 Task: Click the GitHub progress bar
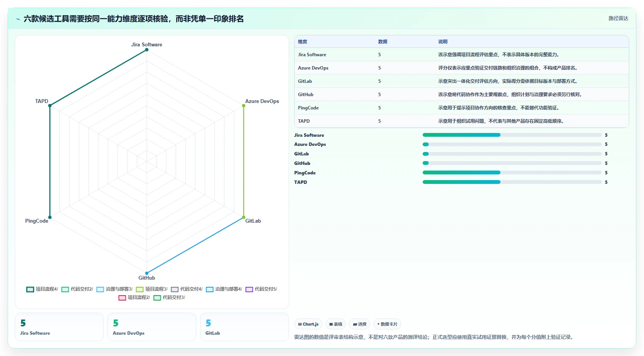(512, 163)
